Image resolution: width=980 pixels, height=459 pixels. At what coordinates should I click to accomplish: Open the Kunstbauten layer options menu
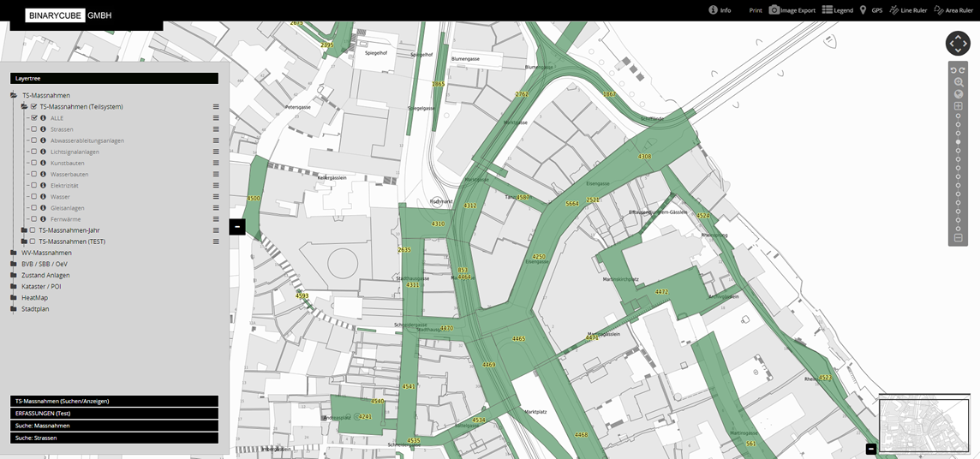(216, 163)
